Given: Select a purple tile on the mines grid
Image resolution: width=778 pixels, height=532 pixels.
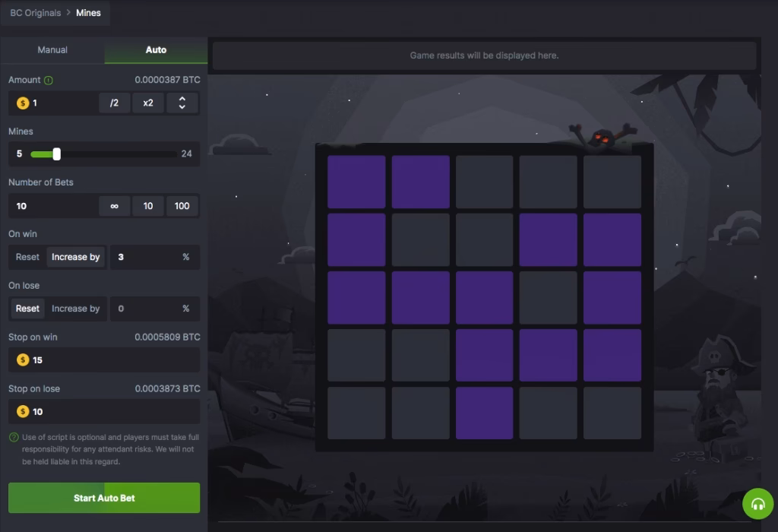Looking at the screenshot, I should pyautogui.click(x=356, y=181).
